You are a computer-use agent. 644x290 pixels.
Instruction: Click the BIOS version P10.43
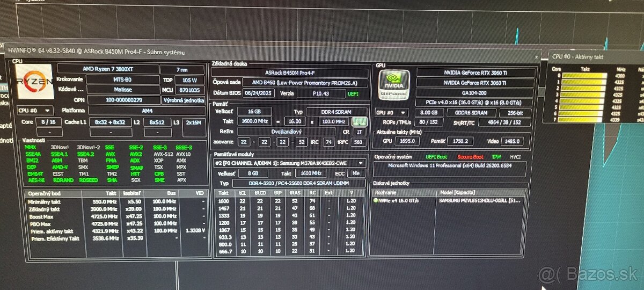[321, 93]
